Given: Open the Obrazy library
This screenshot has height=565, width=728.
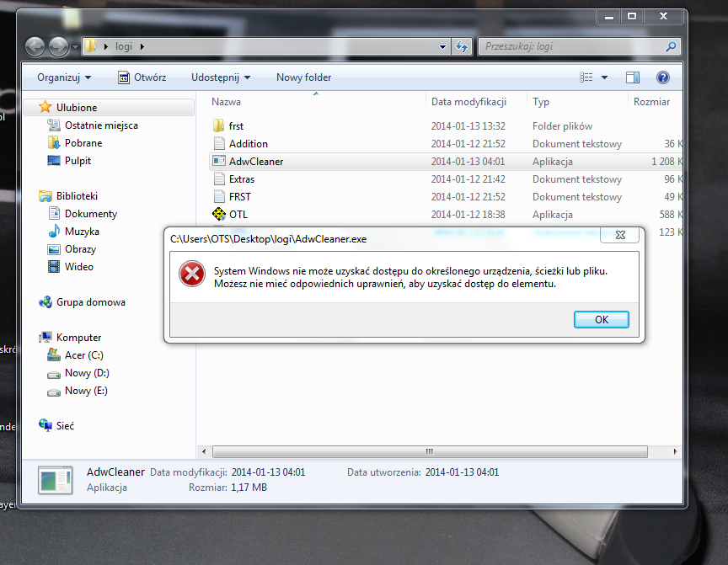Looking at the screenshot, I should pyautogui.click(x=72, y=248).
